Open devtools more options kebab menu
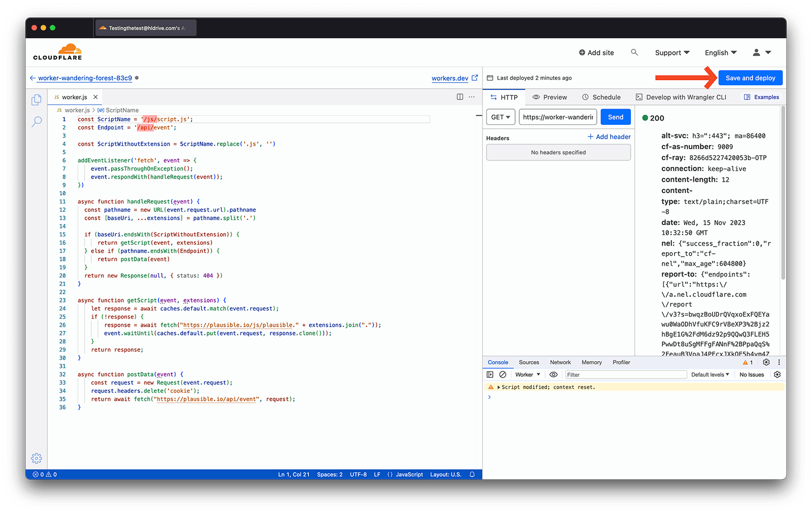This screenshot has width=812, height=513. click(779, 362)
